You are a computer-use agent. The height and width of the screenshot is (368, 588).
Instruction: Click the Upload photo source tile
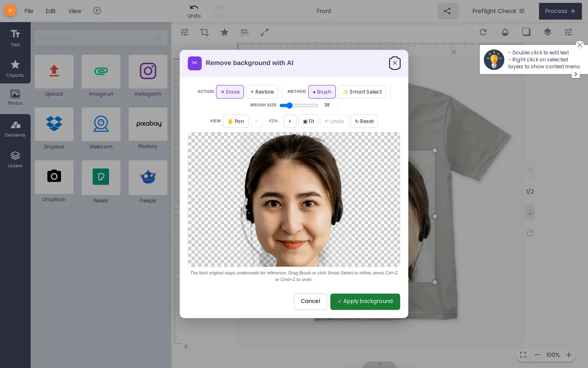click(x=54, y=71)
